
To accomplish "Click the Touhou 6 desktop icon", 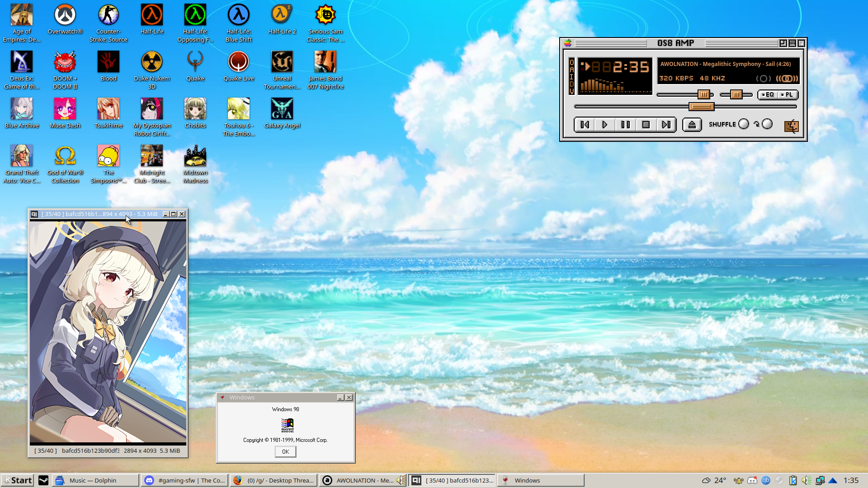I will pyautogui.click(x=239, y=117).
